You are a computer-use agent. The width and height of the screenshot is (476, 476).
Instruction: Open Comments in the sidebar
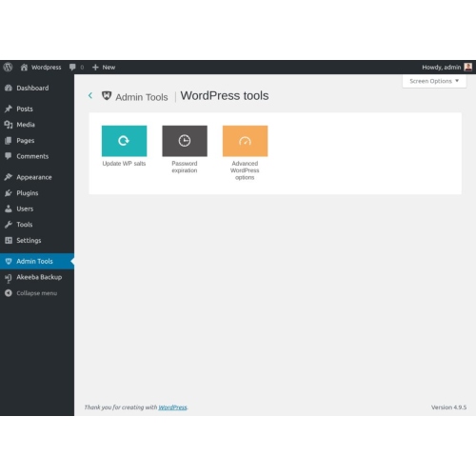coord(37,156)
